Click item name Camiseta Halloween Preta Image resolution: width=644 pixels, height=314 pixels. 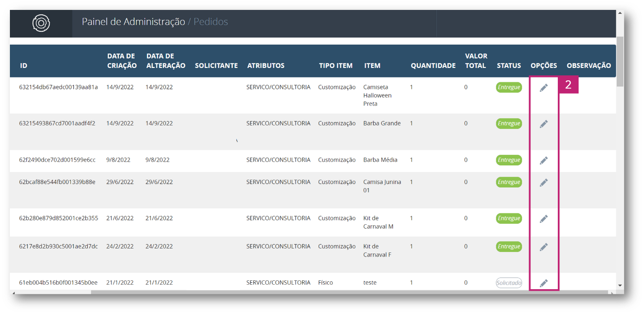[377, 95]
